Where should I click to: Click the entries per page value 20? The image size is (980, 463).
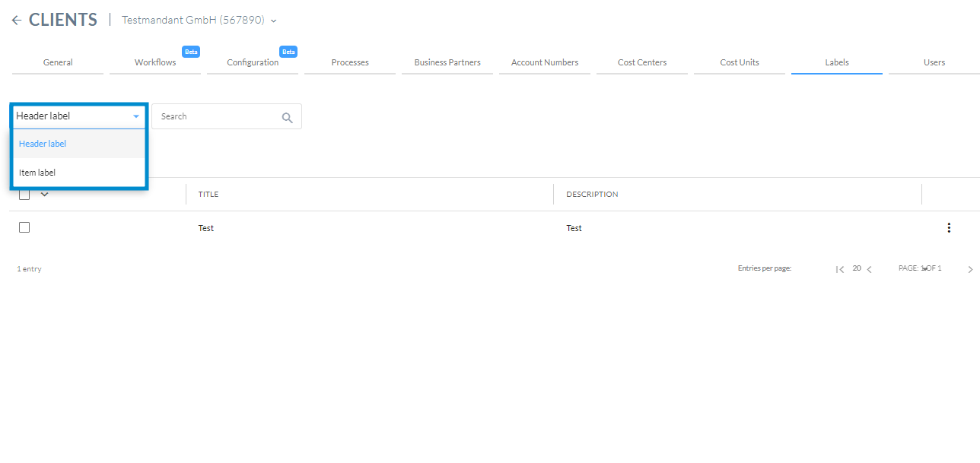pyautogui.click(x=856, y=268)
